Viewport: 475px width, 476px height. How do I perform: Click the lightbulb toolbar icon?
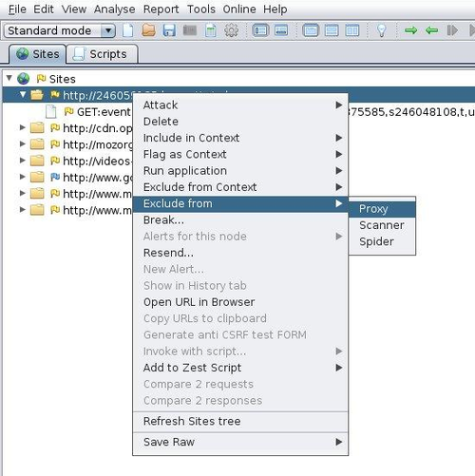(381, 30)
